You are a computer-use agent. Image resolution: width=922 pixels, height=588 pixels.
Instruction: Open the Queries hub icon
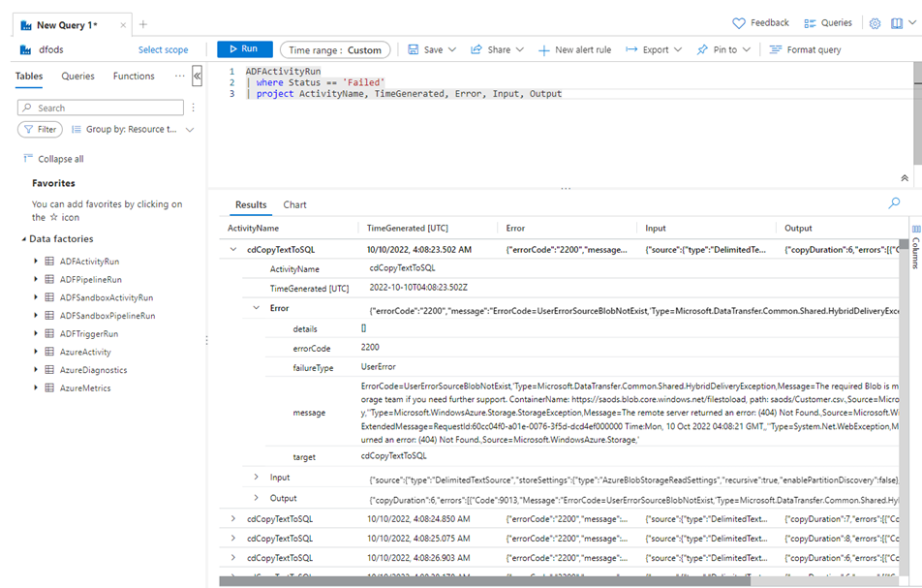[810, 23]
